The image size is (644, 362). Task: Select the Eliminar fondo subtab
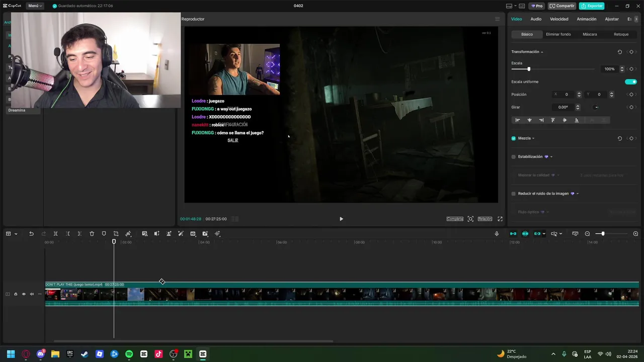558,34
